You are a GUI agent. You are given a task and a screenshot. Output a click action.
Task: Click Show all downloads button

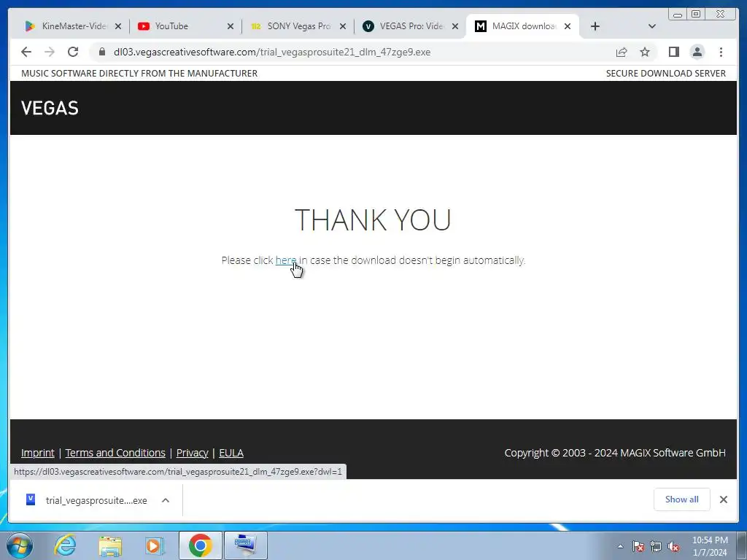[x=682, y=499]
